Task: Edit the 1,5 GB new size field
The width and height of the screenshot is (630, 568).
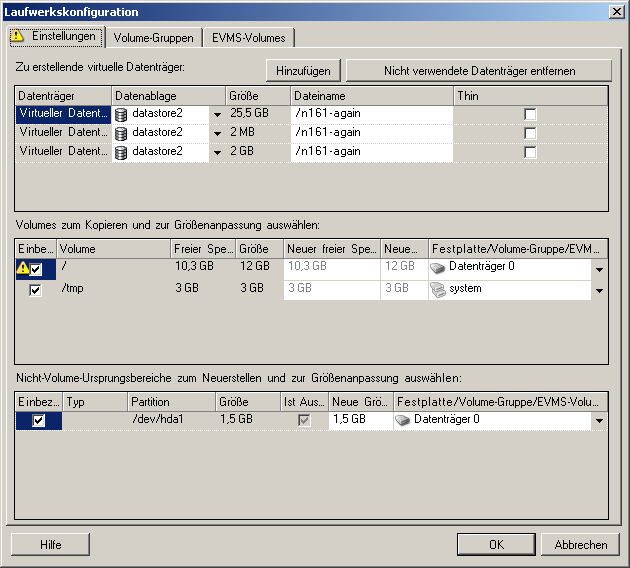Action: (356, 421)
